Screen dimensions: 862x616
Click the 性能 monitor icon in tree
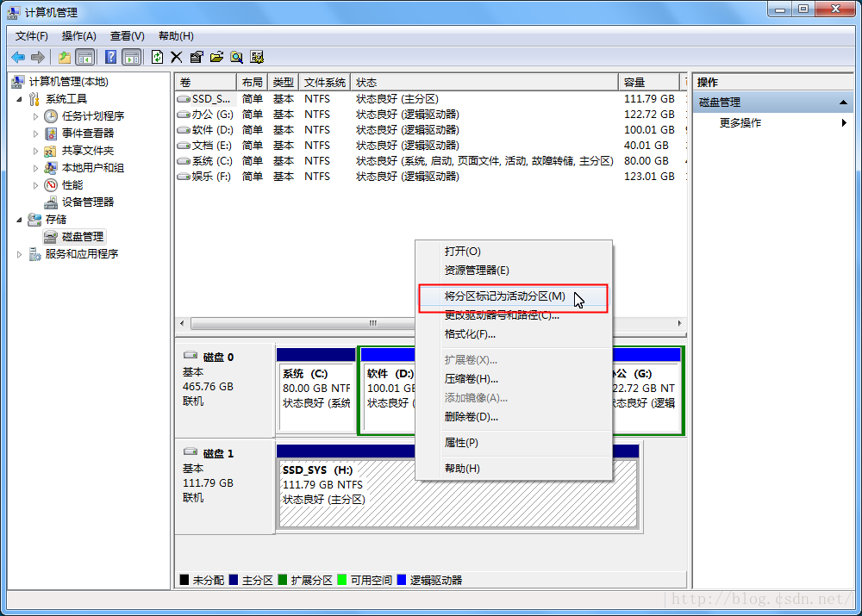tap(51, 185)
